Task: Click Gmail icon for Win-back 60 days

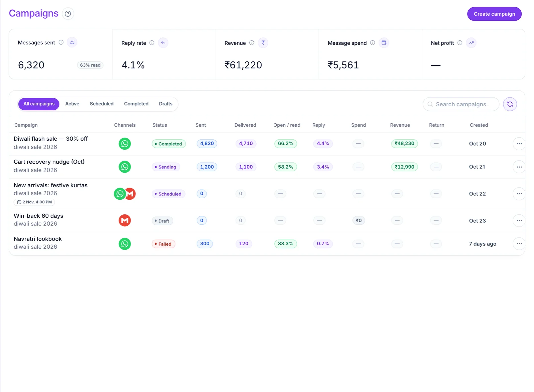Action: (x=125, y=220)
